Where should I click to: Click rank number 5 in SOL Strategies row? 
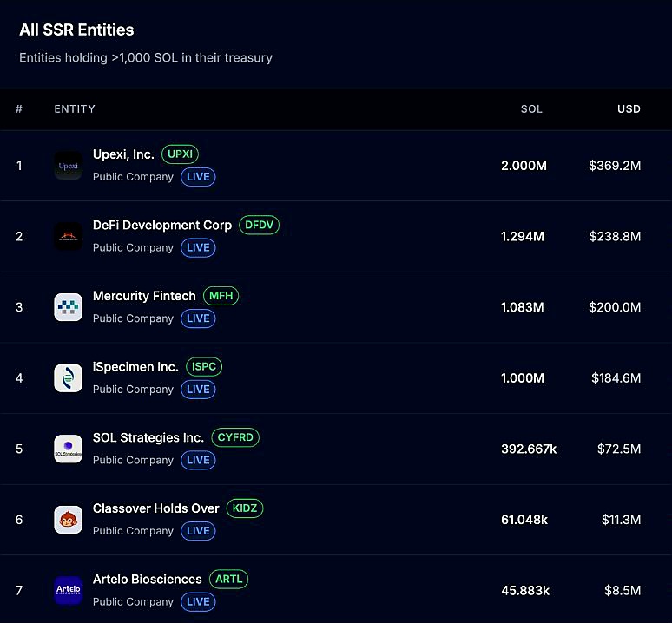tap(19, 449)
